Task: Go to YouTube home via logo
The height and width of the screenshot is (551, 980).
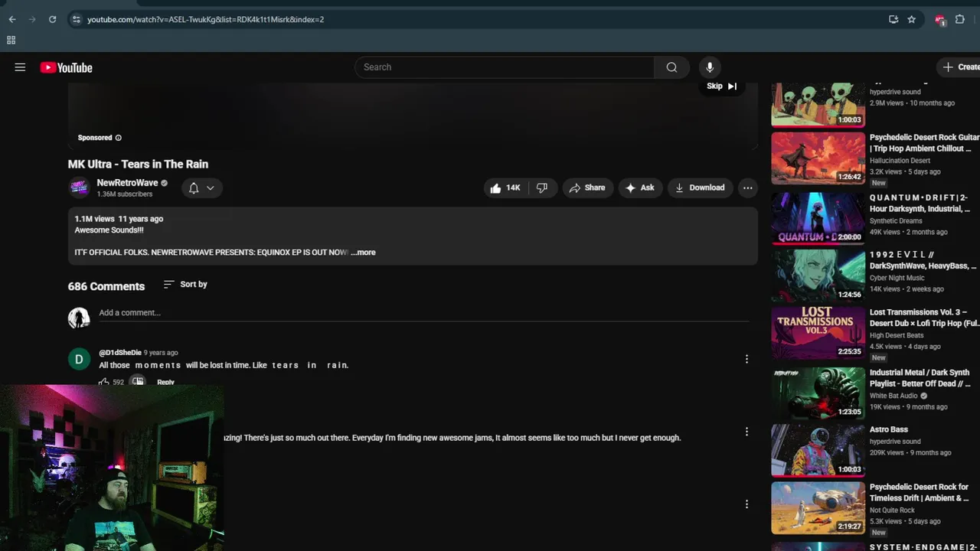Action: (66, 67)
